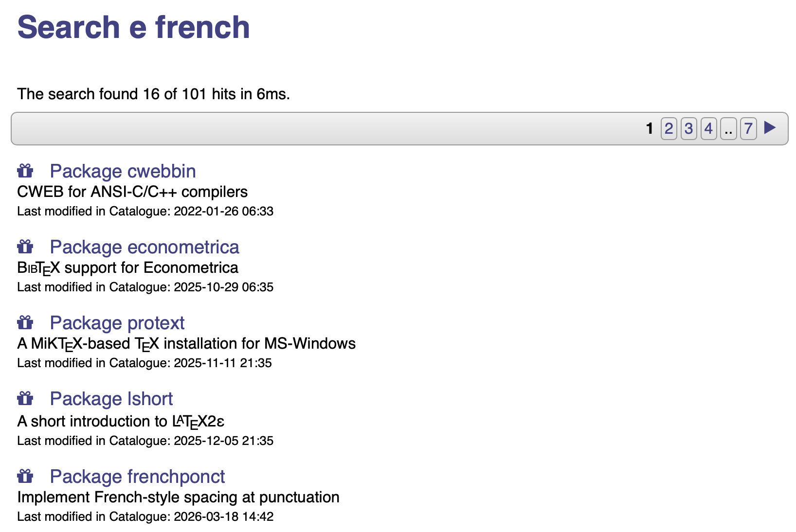Jump to last results page 7
This screenshot has height=532, width=796.
pos(748,128)
